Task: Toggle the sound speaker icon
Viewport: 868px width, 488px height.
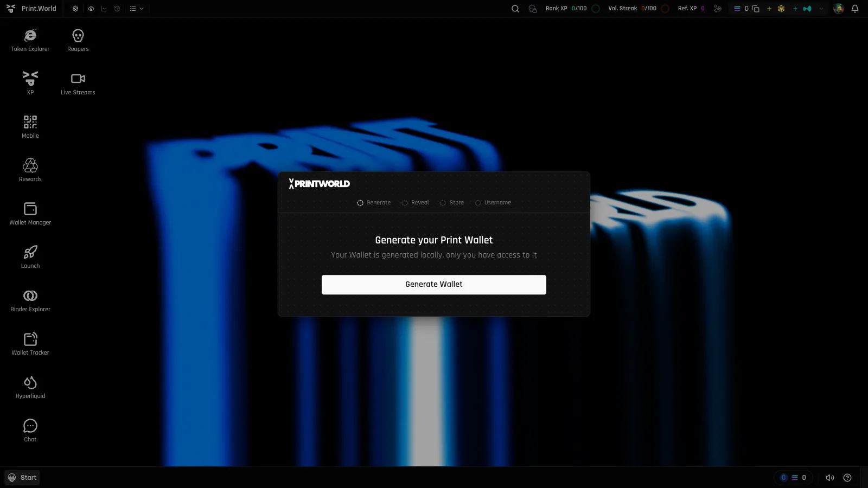Action: (x=830, y=478)
